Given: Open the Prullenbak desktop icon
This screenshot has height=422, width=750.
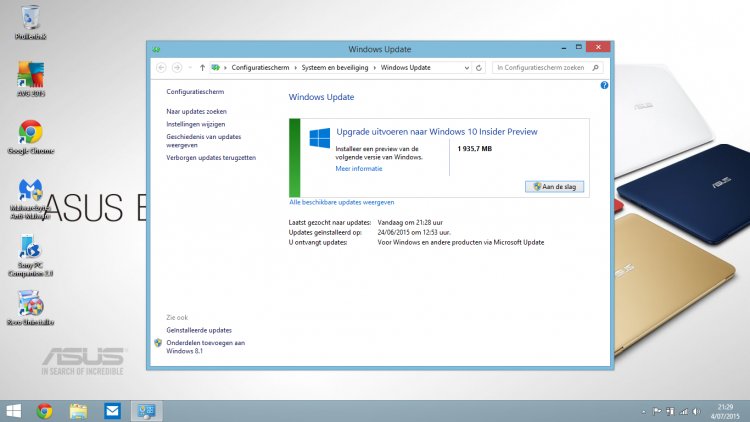Looking at the screenshot, I should (x=31, y=21).
